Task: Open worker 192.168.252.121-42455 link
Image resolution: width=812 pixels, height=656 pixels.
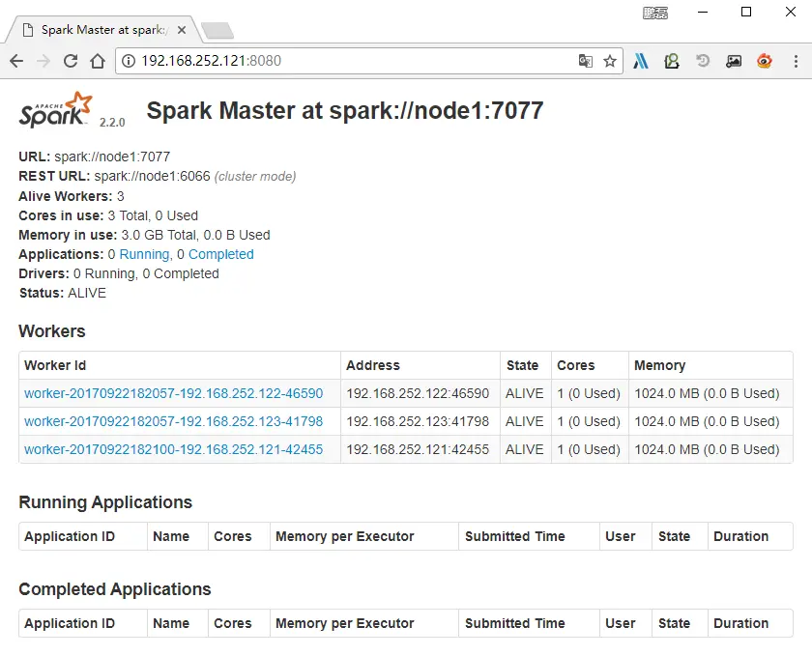Action: coord(173,449)
